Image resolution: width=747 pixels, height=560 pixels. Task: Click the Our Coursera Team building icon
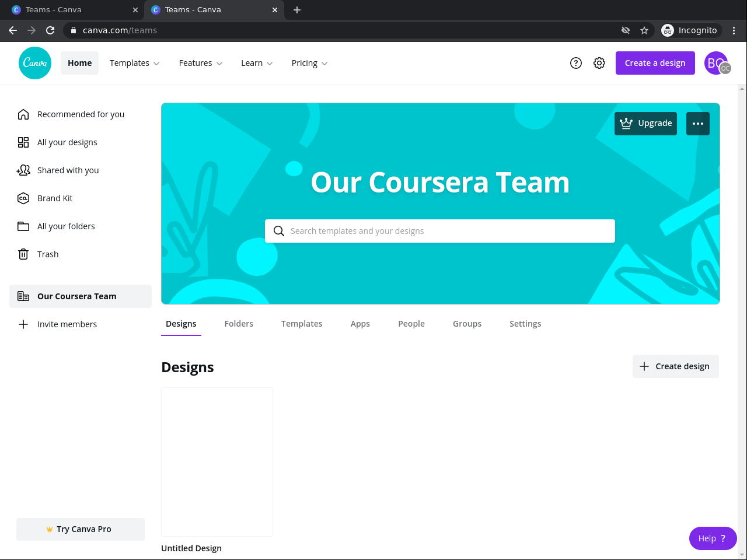[x=23, y=296]
